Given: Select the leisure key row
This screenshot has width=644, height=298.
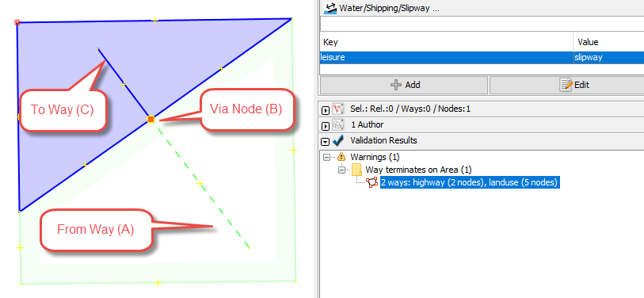Looking at the screenshot, I should point(482,58).
